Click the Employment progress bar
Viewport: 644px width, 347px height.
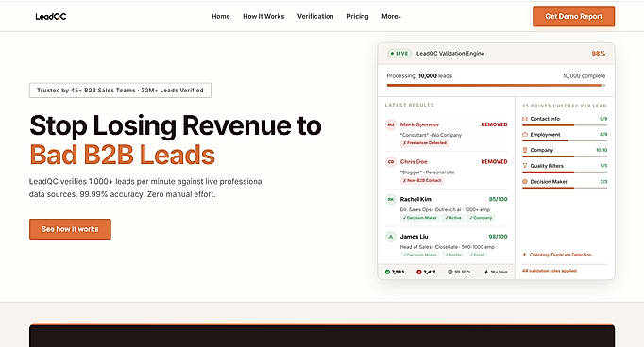[x=565, y=140]
